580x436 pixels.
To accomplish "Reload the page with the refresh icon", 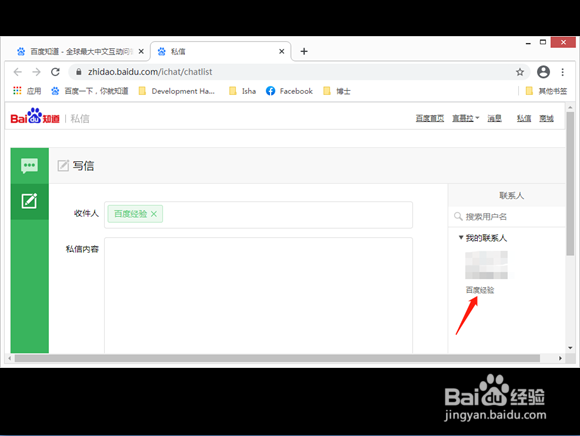I will coord(55,72).
